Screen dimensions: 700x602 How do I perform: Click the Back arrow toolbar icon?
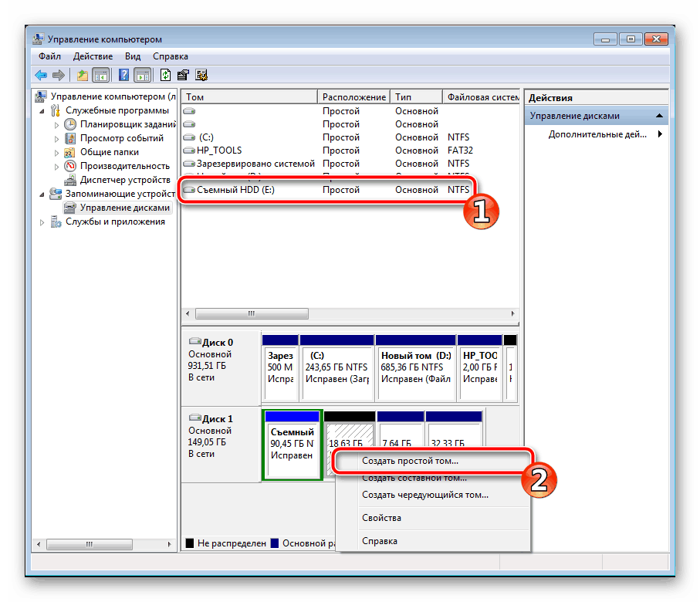point(41,75)
